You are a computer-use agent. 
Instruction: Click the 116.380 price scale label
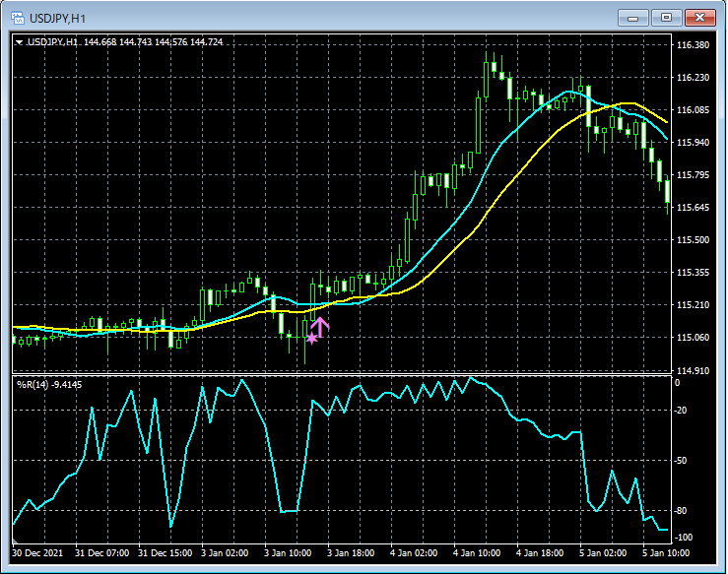[693, 45]
